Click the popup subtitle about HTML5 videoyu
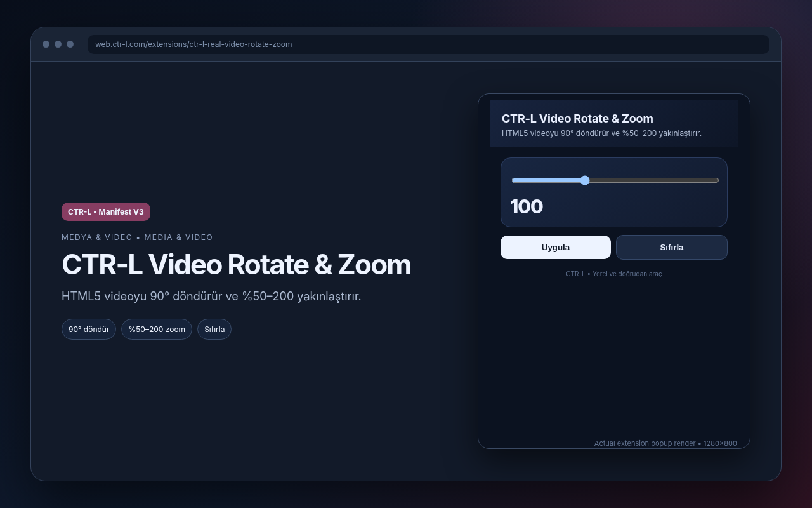This screenshot has width=812, height=508. tap(601, 133)
